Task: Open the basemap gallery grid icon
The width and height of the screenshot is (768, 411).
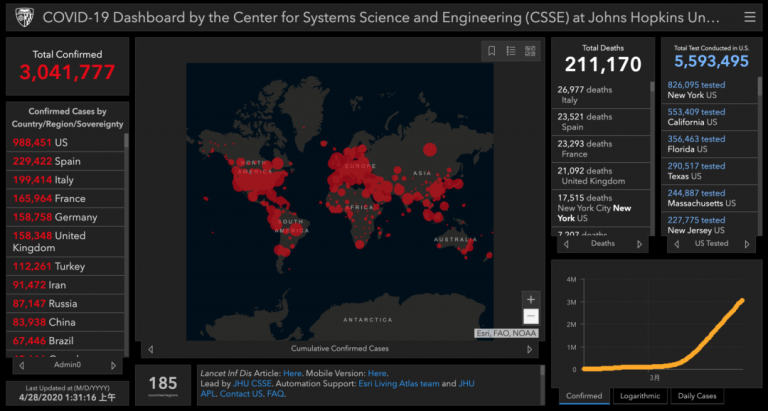Action: (530, 51)
